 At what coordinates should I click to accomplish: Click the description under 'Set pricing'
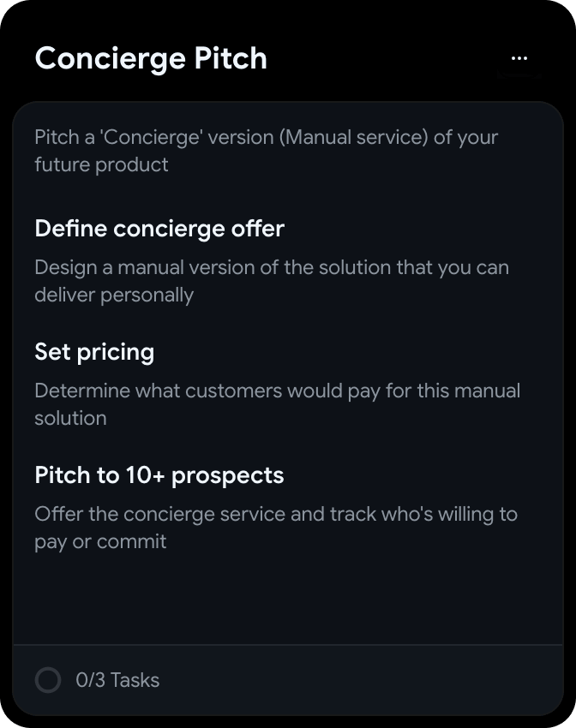[276, 403]
